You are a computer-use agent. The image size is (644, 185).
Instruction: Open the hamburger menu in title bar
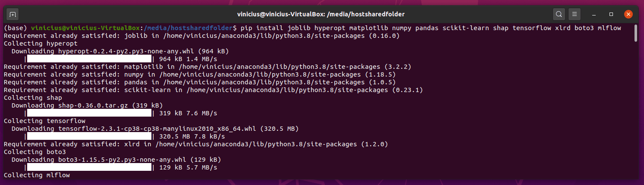[574, 14]
